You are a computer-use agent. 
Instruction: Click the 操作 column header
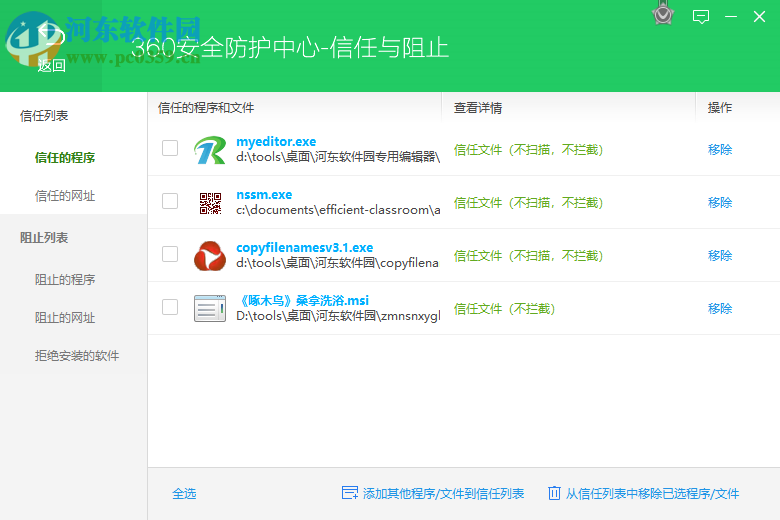pyautogui.click(x=720, y=107)
